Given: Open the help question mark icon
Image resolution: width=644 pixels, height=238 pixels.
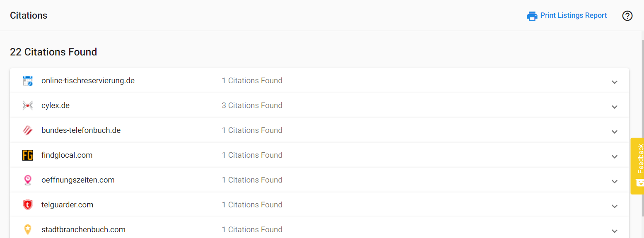Looking at the screenshot, I should 627,16.
